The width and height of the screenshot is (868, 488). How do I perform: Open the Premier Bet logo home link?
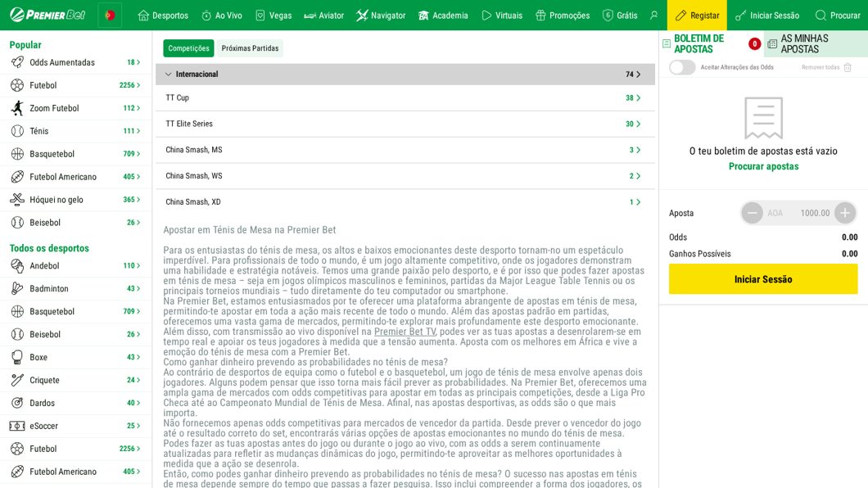(x=47, y=15)
